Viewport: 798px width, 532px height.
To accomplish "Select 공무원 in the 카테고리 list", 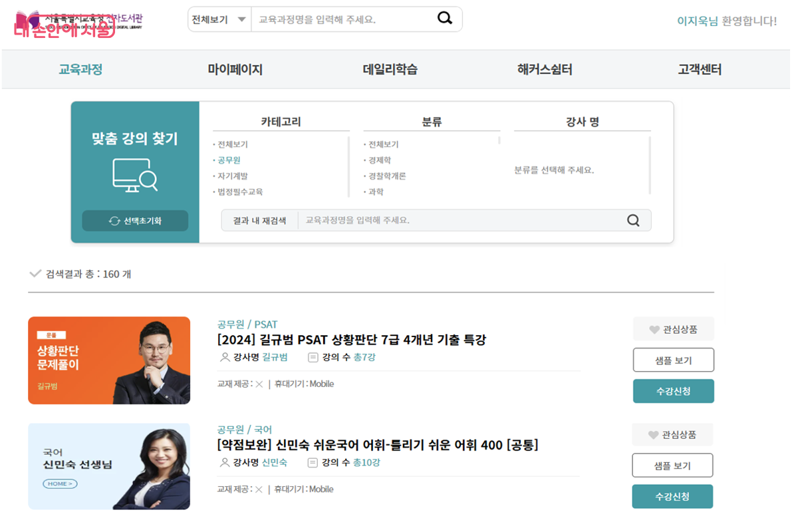I will coord(229,160).
